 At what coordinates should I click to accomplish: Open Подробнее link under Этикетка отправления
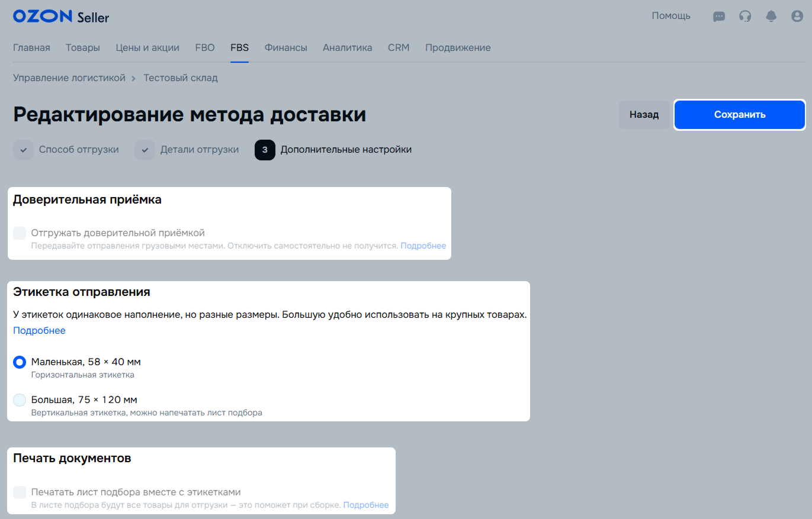(39, 331)
